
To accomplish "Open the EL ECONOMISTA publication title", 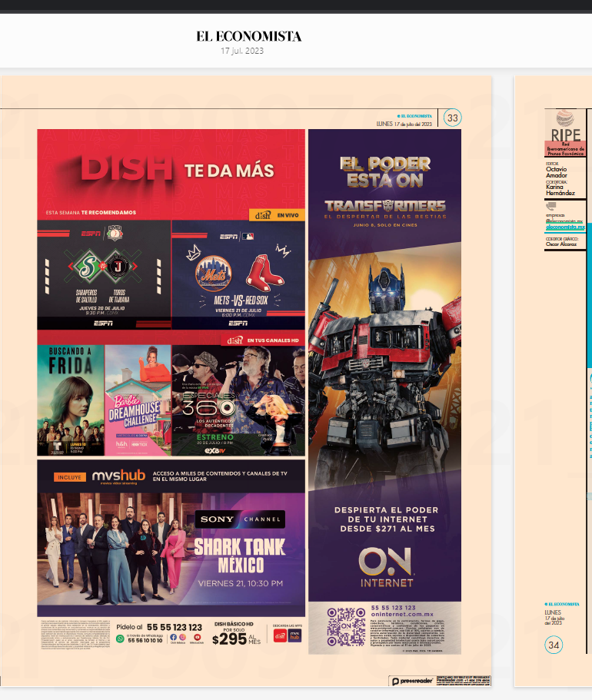I will pos(248,36).
